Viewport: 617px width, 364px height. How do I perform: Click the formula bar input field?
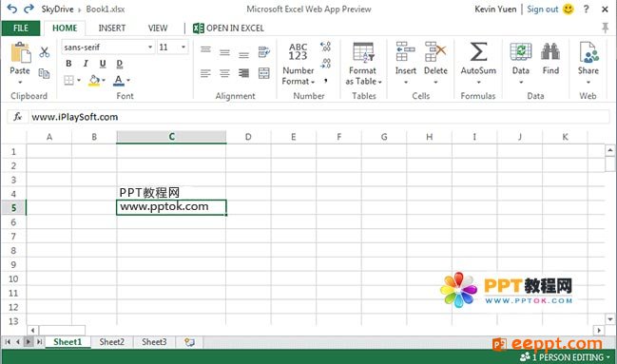tap(319, 117)
